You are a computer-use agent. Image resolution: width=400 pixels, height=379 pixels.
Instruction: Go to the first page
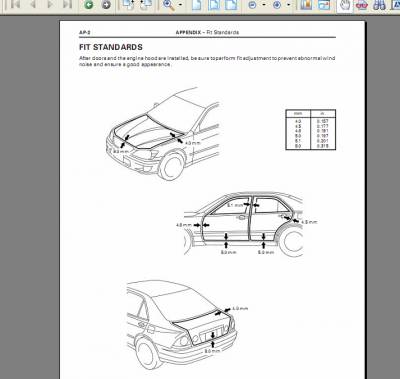coord(15,4)
